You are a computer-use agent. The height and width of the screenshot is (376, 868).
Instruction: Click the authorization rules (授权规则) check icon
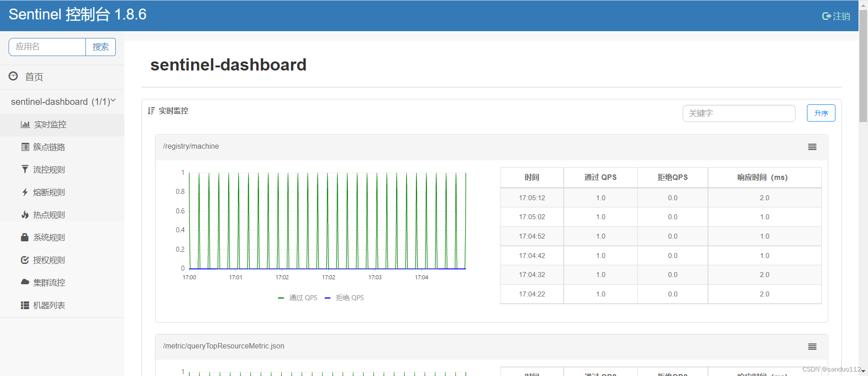coord(25,260)
